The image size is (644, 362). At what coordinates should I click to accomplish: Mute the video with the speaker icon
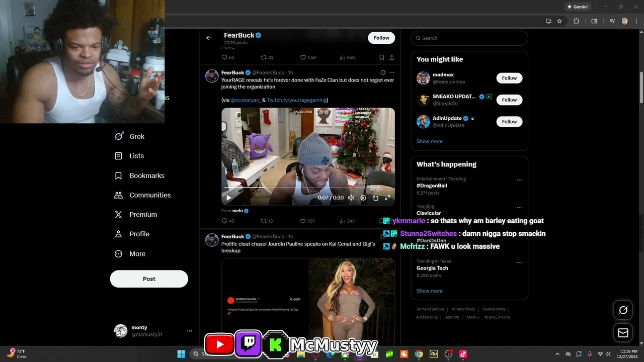(351, 198)
